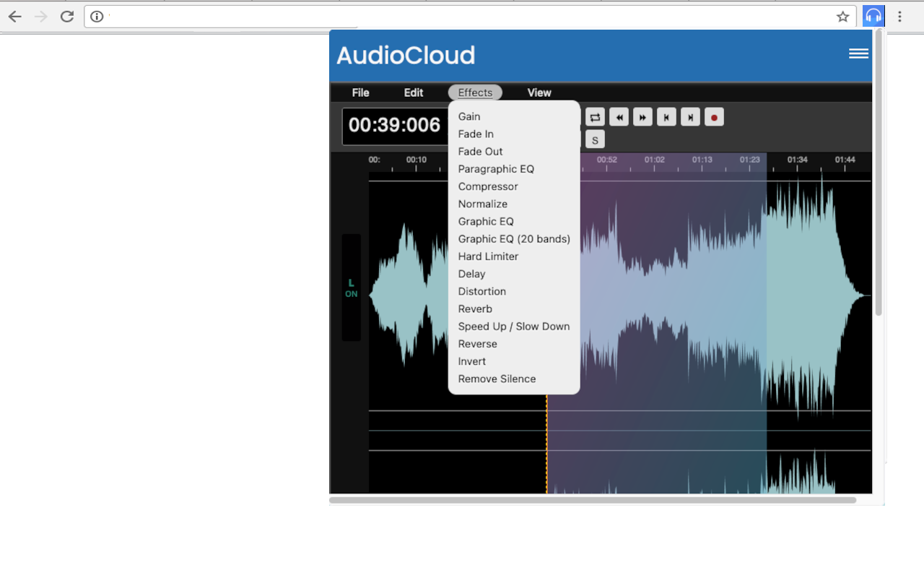Click the browser address bar

click(x=469, y=17)
